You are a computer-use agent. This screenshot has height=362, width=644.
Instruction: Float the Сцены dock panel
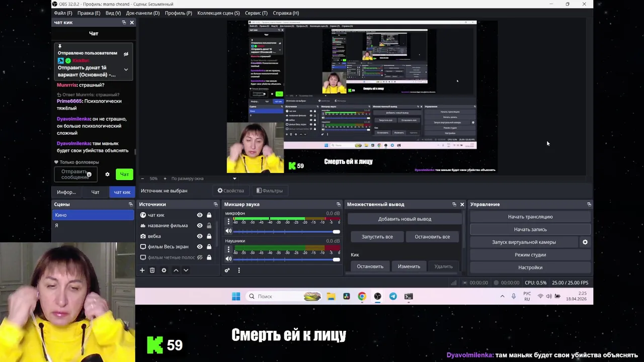(130, 205)
